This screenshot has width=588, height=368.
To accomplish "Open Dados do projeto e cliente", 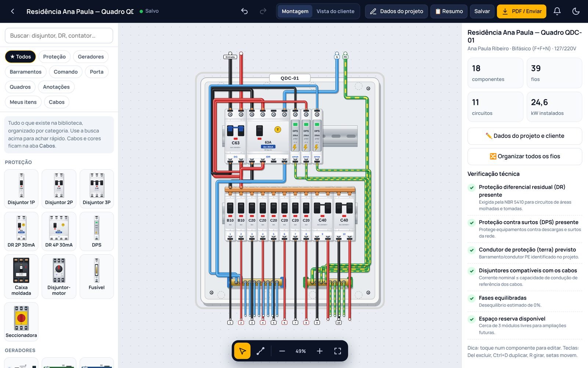I will (x=524, y=136).
